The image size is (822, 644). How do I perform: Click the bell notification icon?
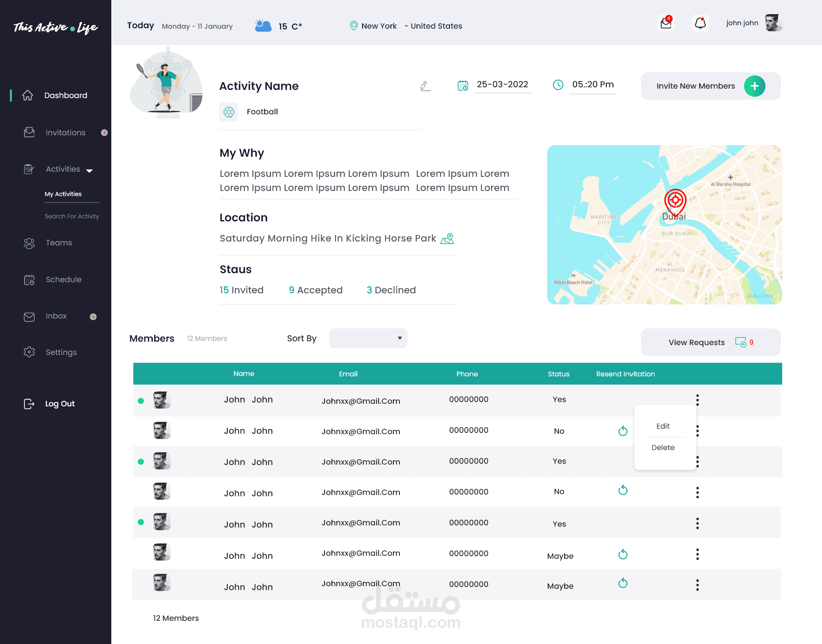tap(700, 23)
